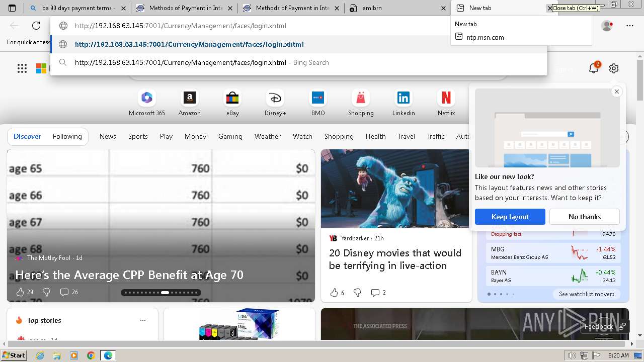Close the amlbrn browser tab
Screen dimensions: 644x362
click(x=443, y=8)
